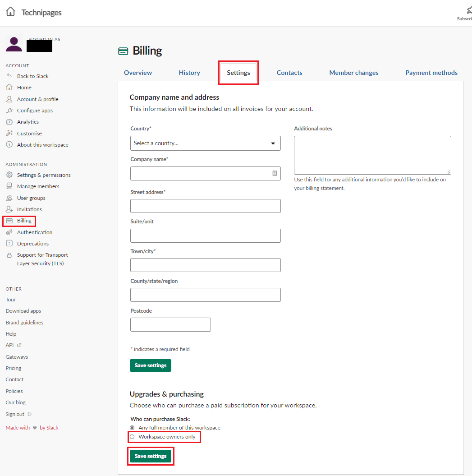Click the Additional notes text area

click(372, 155)
